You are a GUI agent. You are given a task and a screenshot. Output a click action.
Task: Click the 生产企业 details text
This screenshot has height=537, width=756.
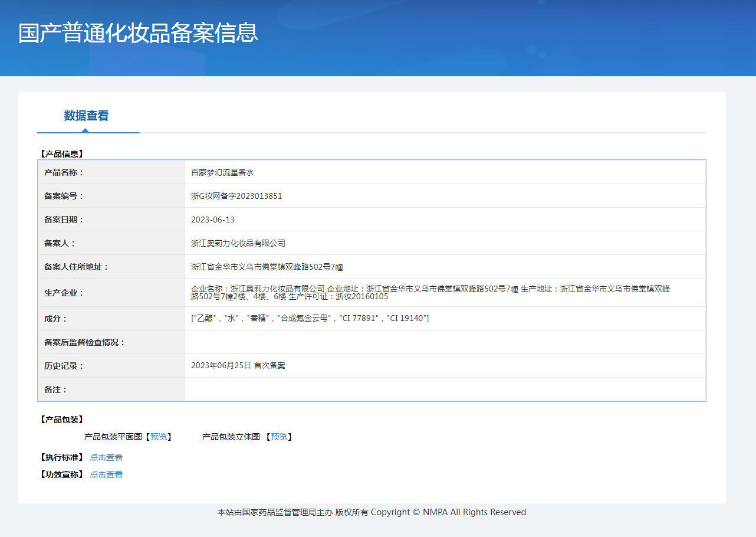(430, 293)
